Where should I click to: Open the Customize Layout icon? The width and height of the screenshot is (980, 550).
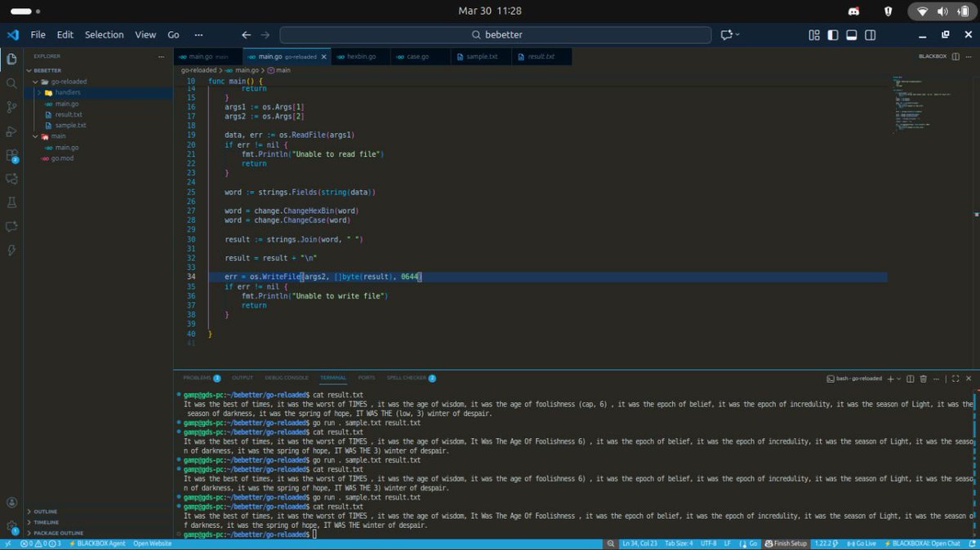[x=814, y=35]
